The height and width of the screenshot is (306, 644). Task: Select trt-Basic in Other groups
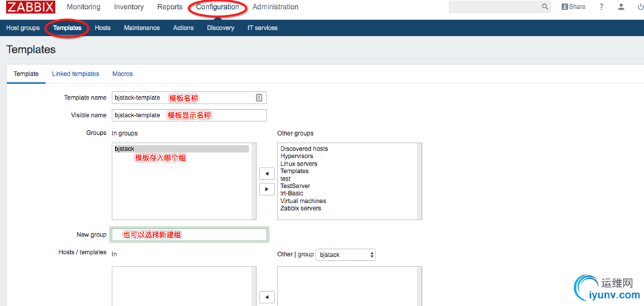292,194
